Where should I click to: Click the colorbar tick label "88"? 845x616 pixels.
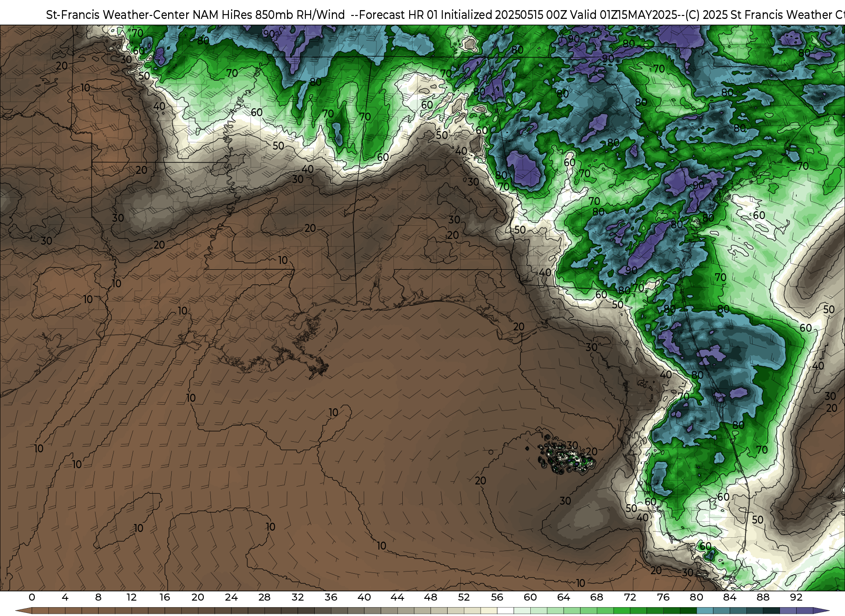point(763,598)
